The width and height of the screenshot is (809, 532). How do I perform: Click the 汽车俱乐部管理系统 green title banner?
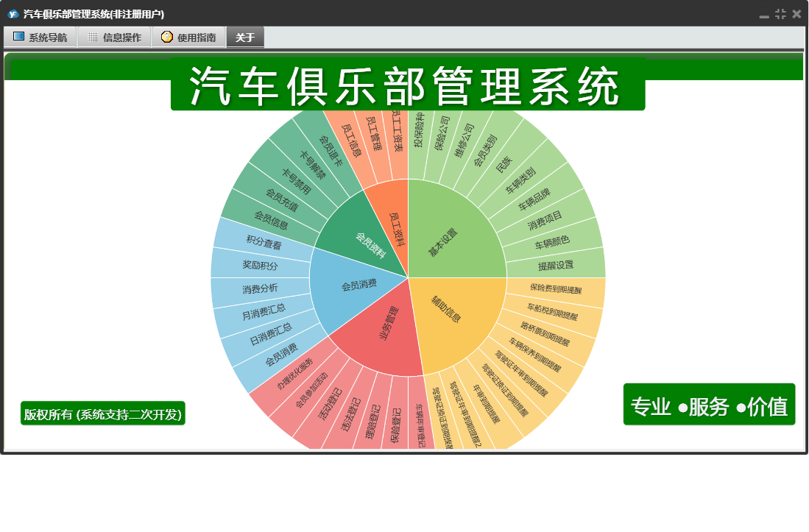[408, 85]
